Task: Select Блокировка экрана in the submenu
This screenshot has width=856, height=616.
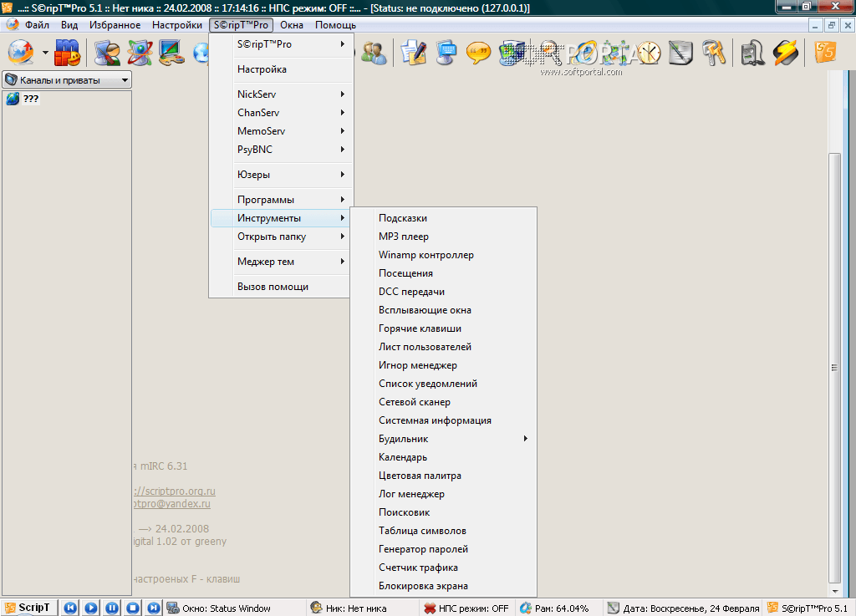Action: pos(443,586)
